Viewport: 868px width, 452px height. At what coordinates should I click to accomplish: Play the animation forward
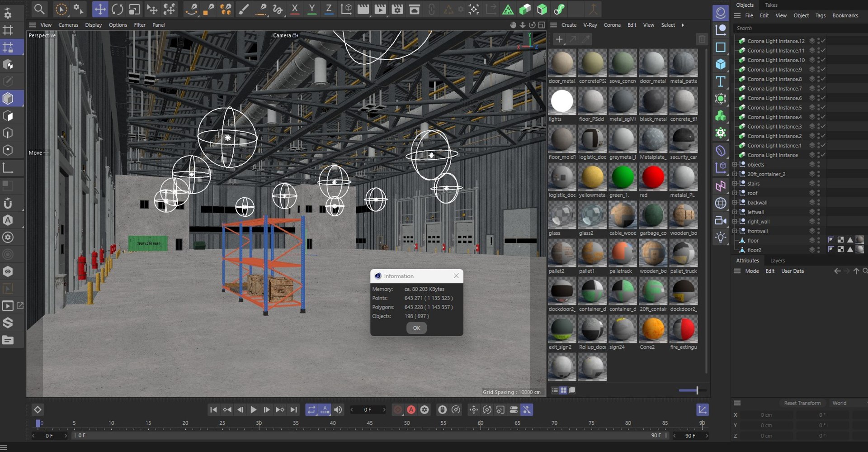click(253, 410)
